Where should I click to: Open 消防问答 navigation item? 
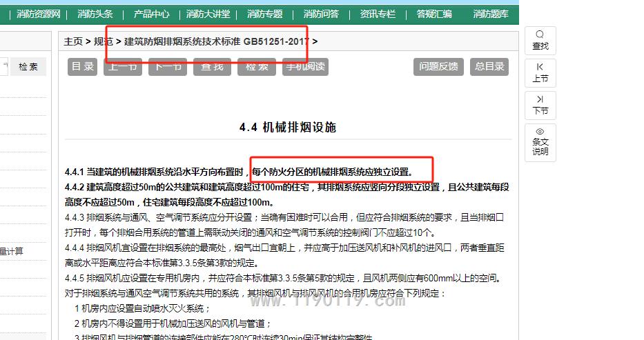[x=321, y=14]
